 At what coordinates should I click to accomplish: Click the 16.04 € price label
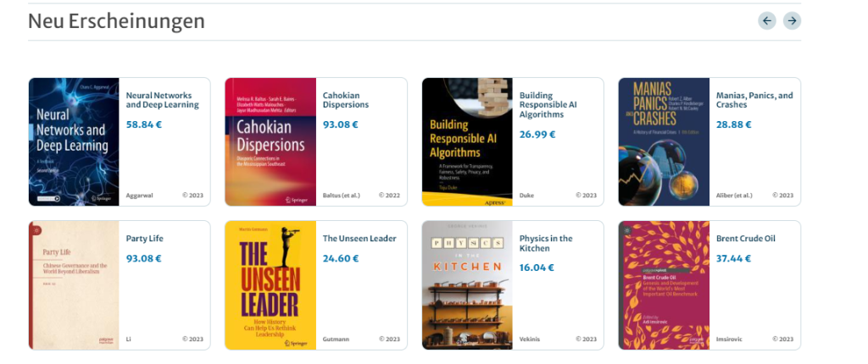[537, 267]
